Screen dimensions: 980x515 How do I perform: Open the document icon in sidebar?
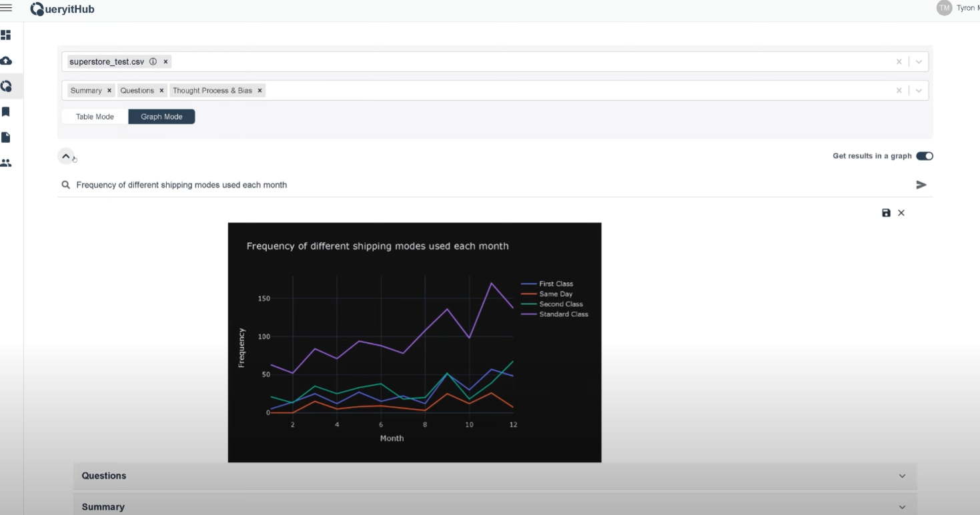(6, 137)
